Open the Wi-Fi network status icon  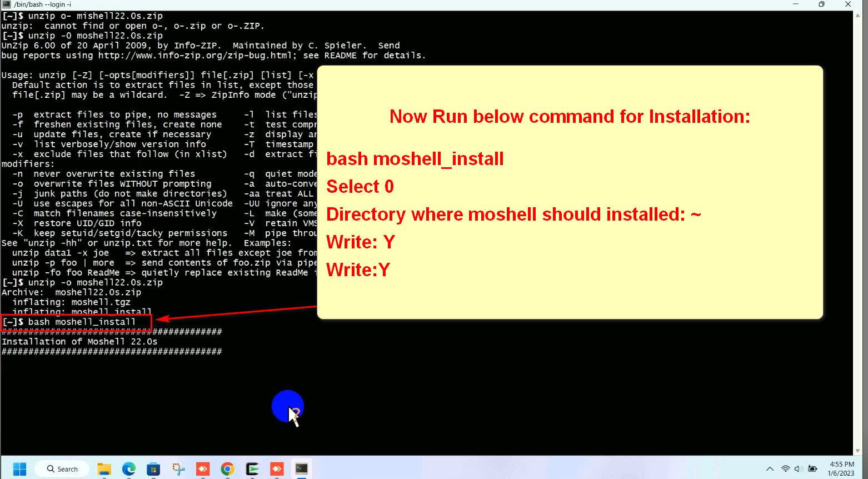pyautogui.click(x=785, y=469)
